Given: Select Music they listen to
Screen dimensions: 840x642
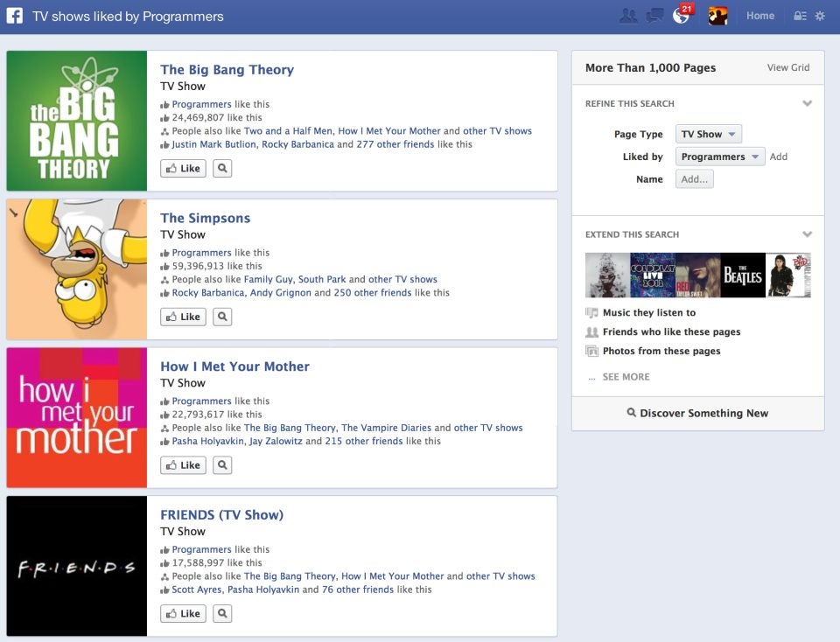Looking at the screenshot, I should tap(648, 312).
